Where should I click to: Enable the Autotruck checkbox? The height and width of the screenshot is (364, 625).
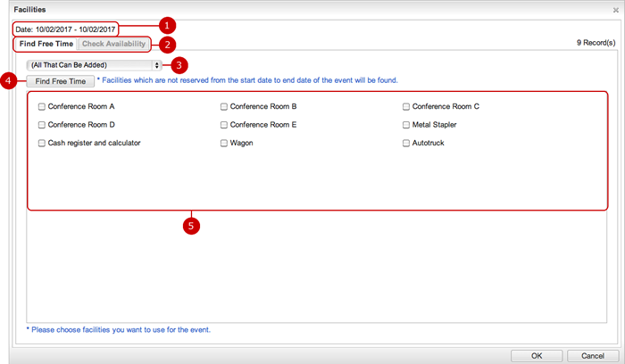click(406, 143)
